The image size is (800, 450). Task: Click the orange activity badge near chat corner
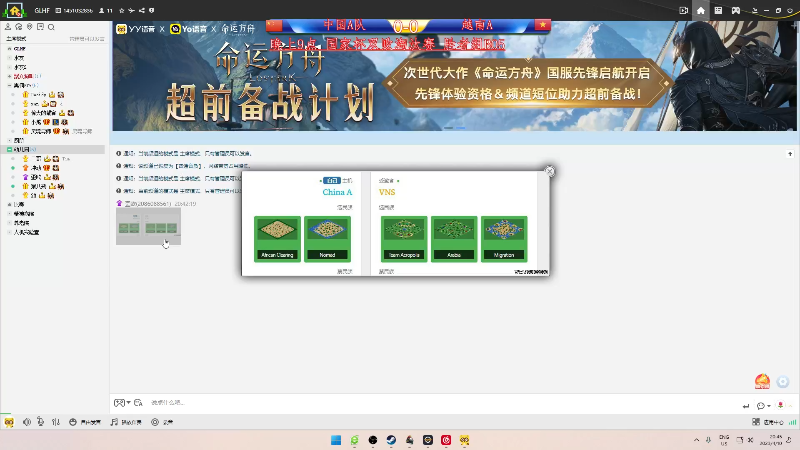point(762,381)
